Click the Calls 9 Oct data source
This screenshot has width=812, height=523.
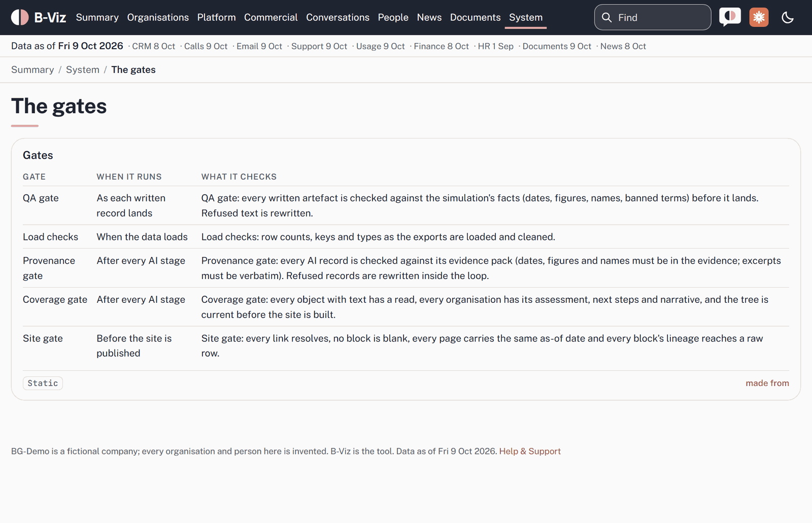pos(206,46)
